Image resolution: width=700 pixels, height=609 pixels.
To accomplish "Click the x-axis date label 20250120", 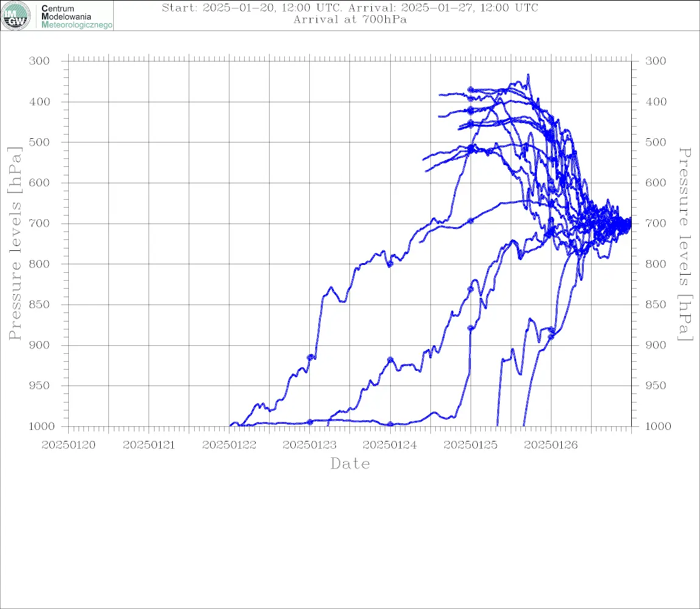I will click(68, 445).
